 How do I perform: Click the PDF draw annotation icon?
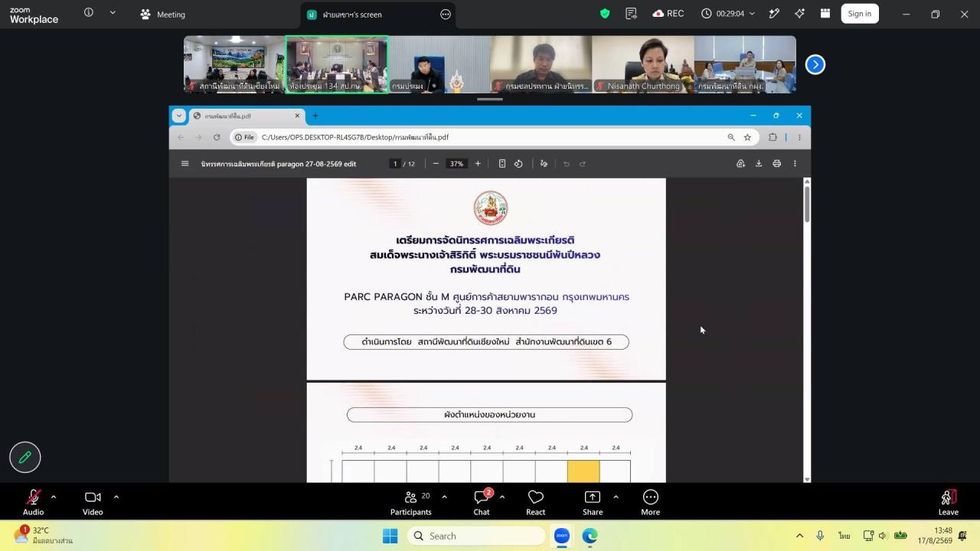(x=544, y=164)
